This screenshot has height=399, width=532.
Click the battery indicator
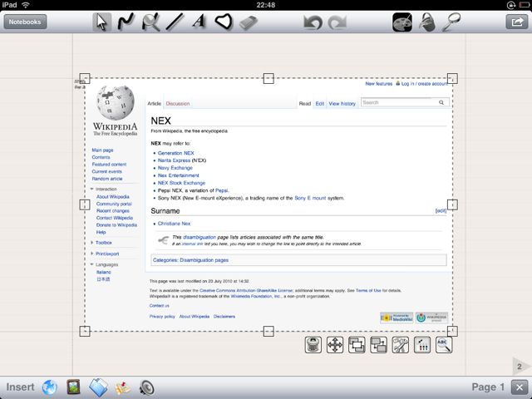tap(525, 5)
